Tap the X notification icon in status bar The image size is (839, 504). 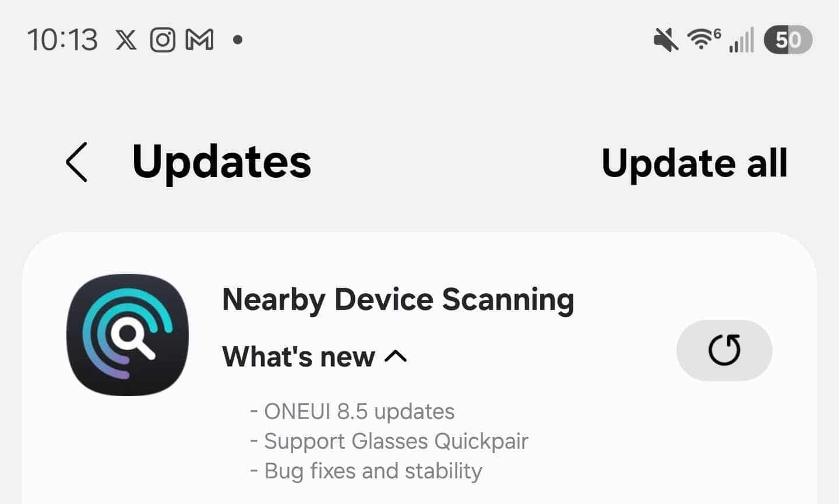126,40
